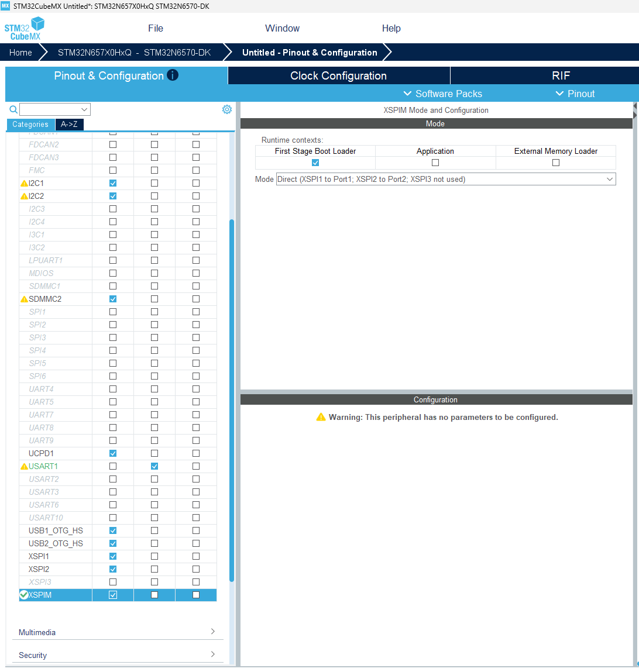Open the peripheral search combo box

coord(55,109)
